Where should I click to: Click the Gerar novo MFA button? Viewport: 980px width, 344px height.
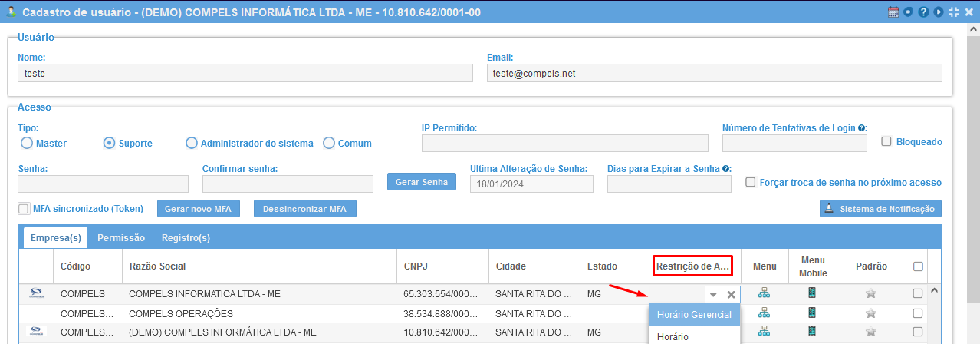(x=199, y=209)
